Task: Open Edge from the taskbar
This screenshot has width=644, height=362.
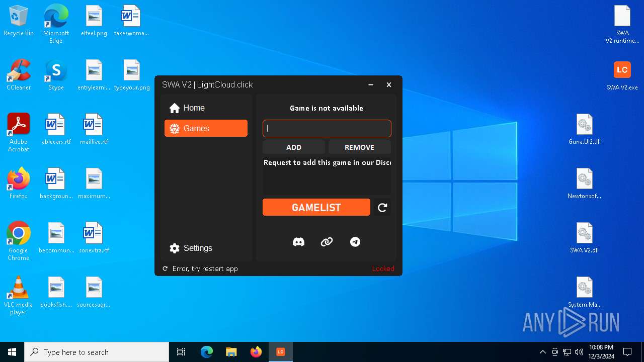Action: pos(207,352)
